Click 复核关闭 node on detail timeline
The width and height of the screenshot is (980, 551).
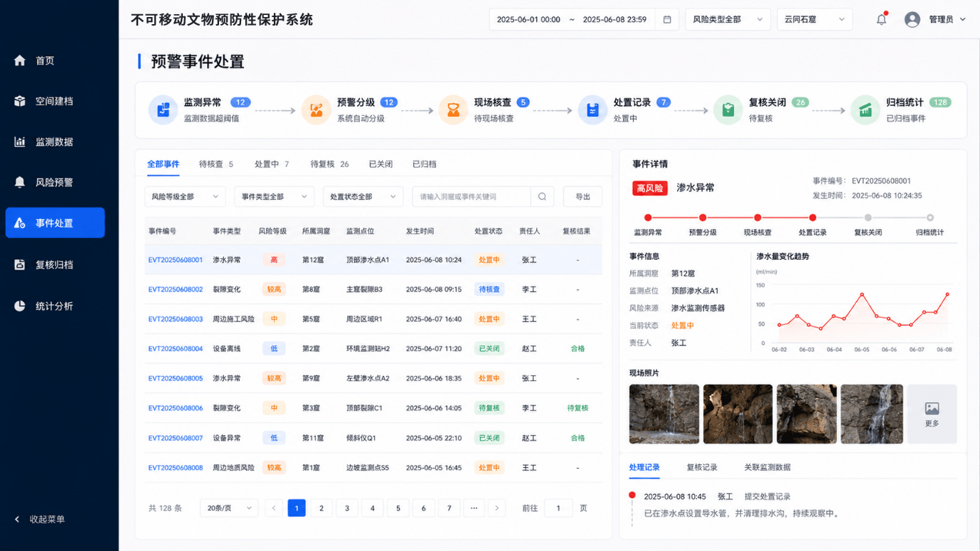(x=868, y=218)
